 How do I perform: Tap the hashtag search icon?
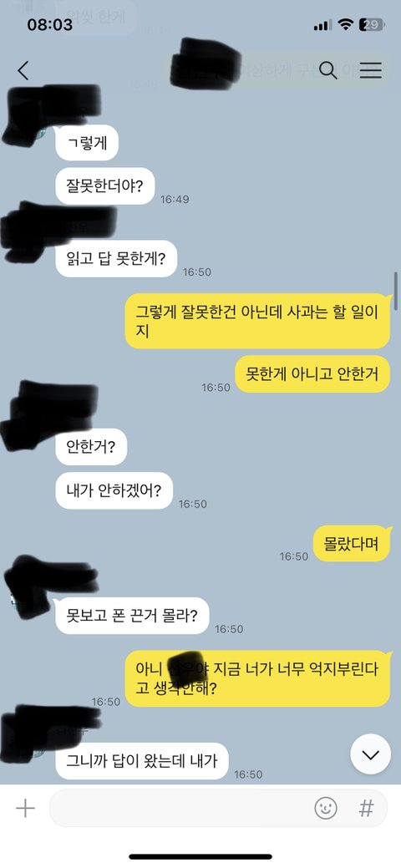(x=366, y=809)
